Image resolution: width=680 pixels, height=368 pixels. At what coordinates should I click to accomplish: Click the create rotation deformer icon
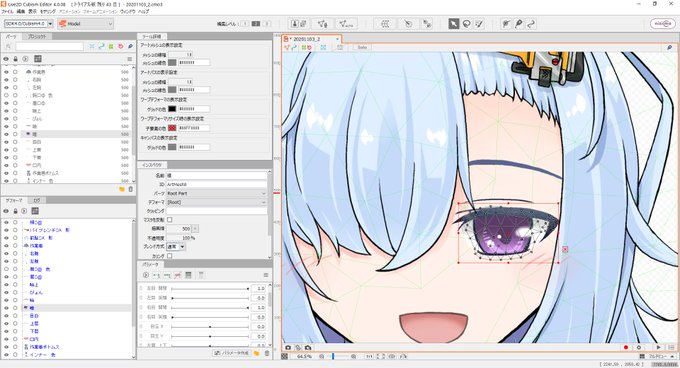[408, 24]
